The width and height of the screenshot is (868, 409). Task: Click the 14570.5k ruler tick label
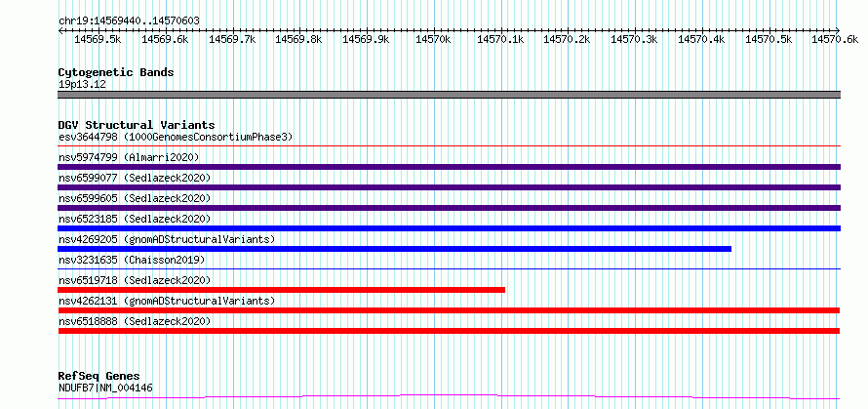[x=769, y=39]
